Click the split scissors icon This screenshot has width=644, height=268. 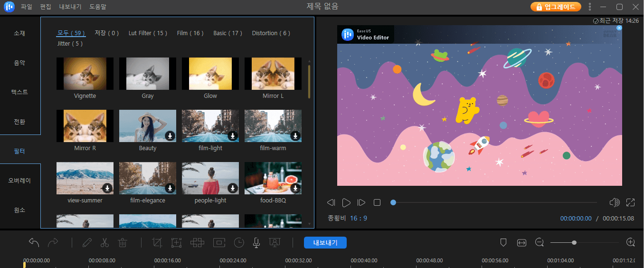tap(104, 242)
